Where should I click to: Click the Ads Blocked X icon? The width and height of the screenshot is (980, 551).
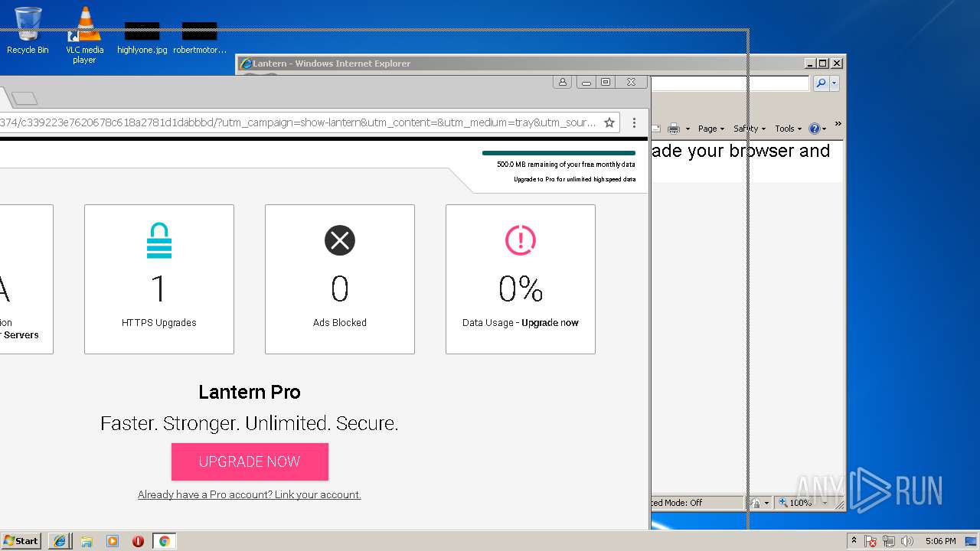click(340, 241)
